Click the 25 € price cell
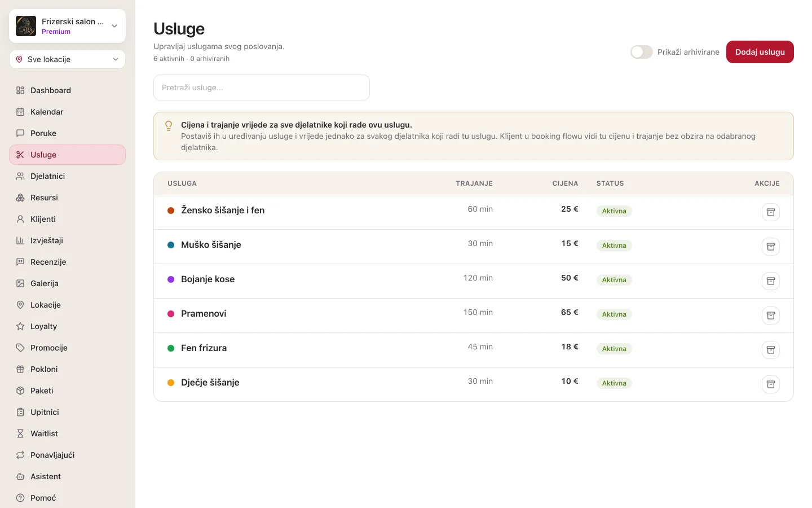The height and width of the screenshot is (508, 812). coord(570,209)
